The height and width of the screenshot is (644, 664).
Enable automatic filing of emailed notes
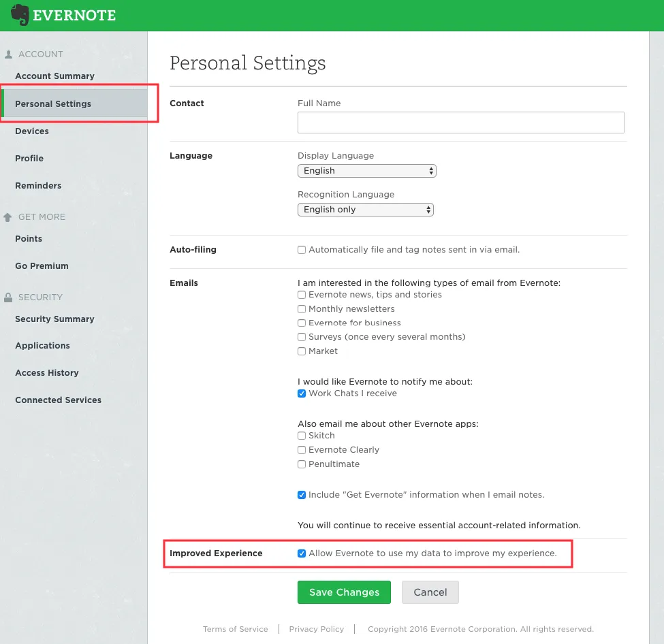click(302, 250)
